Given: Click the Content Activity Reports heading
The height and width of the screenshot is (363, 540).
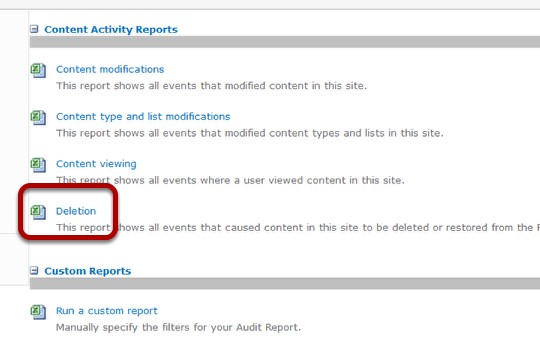Looking at the screenshot, I should [x=111, y=30].
